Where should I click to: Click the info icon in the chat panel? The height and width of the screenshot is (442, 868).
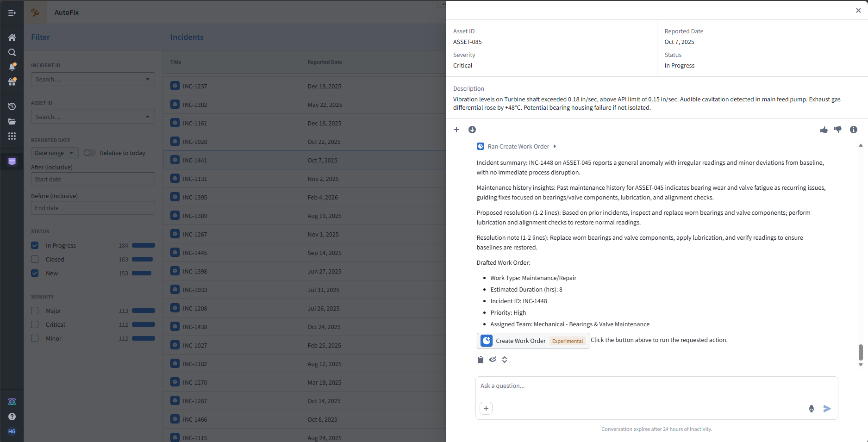point(854,130)
